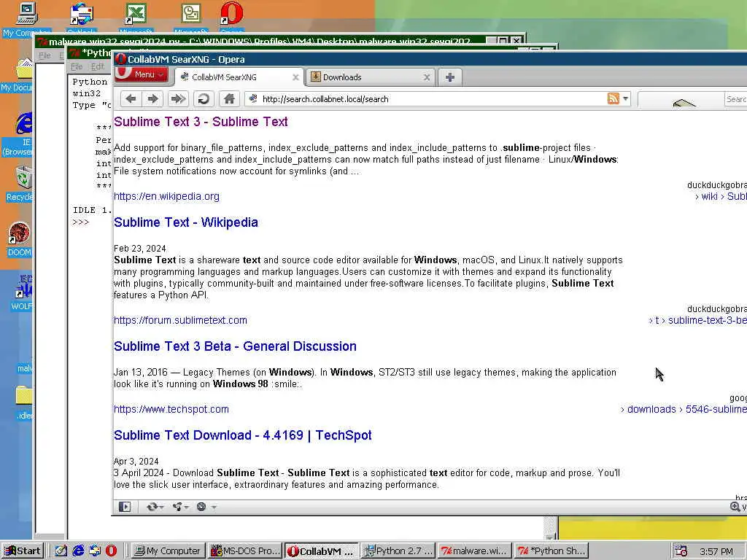Switch to MS-DOS Prompt taskbar button

[x=245, y=551]
